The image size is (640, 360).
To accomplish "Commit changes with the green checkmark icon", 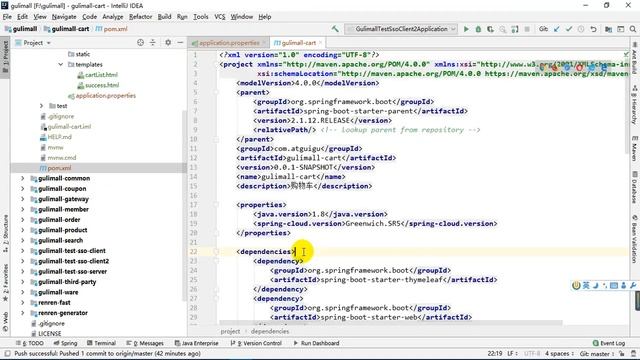I will 569,29.
